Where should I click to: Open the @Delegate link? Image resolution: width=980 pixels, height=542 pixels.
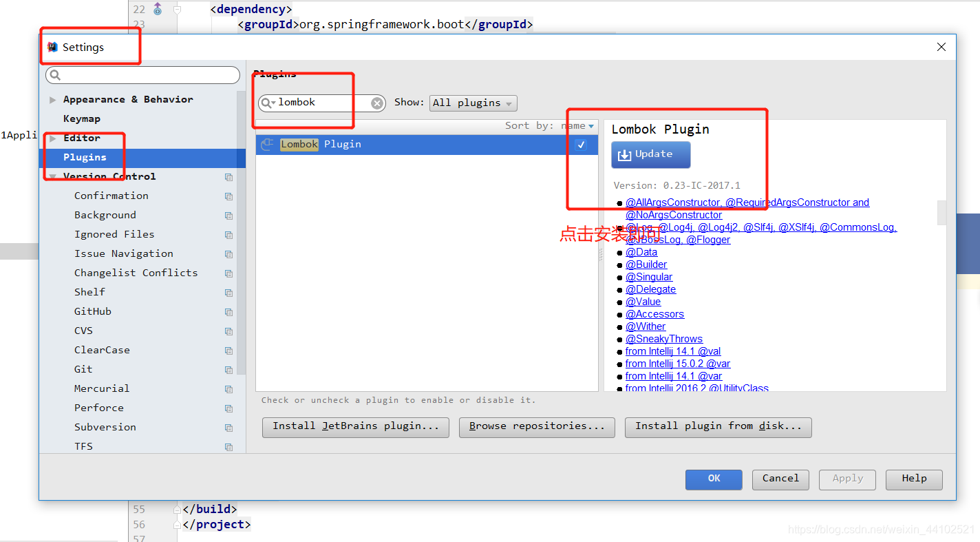(650, 290)
